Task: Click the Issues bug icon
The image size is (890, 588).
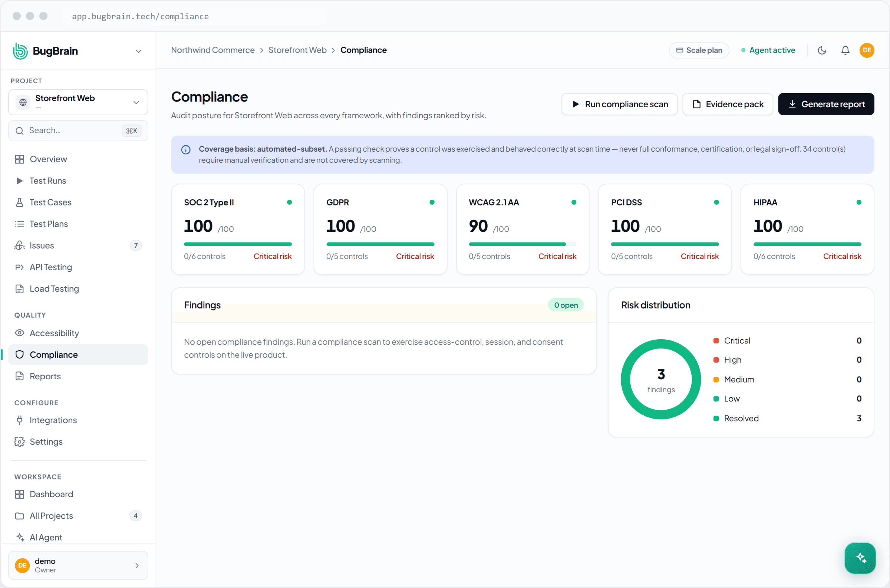Action: tap(20, 246)
